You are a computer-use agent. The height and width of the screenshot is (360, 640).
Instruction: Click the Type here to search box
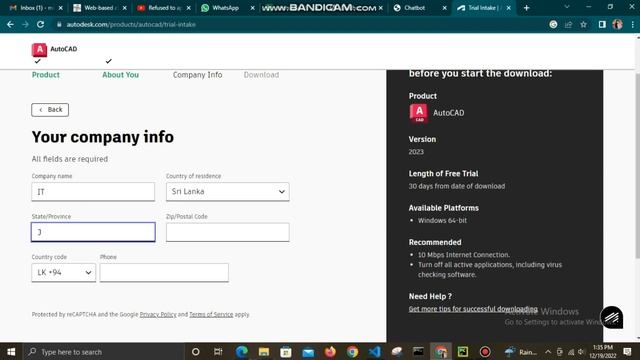pos(104,352)
